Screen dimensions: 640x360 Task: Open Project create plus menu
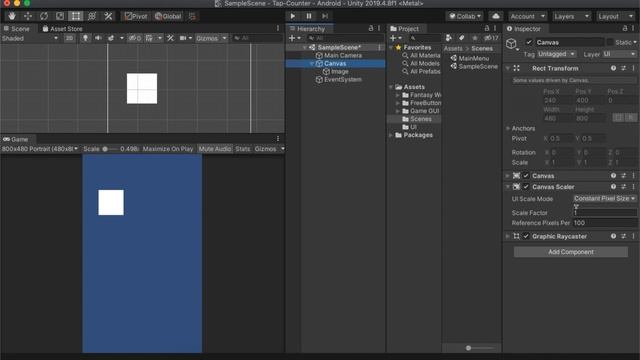pos(396,38)
